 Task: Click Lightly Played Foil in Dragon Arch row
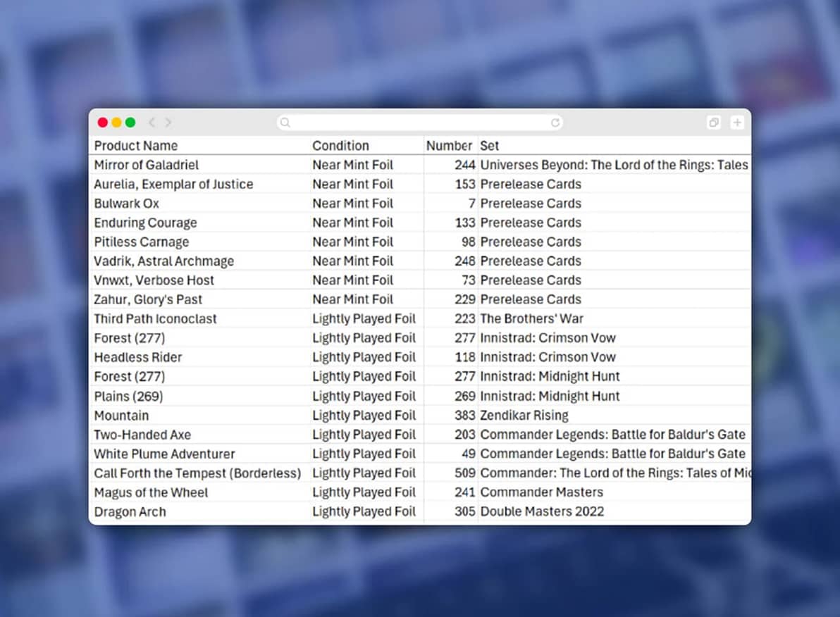364,512
